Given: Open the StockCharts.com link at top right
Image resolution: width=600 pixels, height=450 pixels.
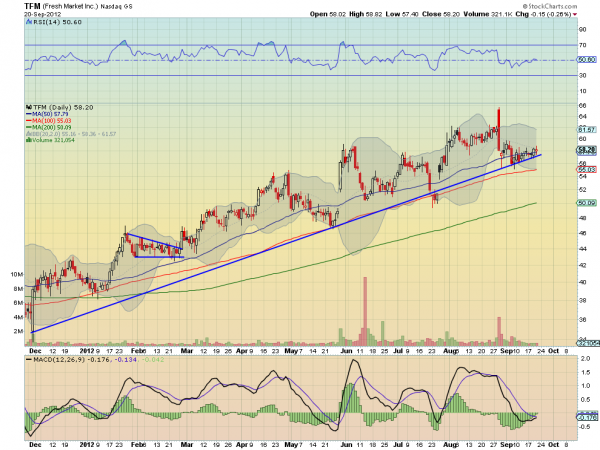Looking at the screenshot, I should click(550, 6).
